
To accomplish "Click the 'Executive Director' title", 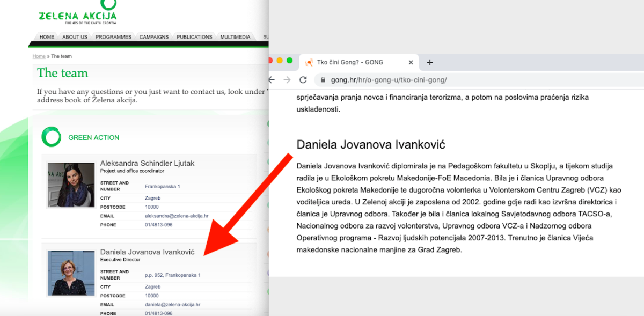I will pyautogui.click(x=120, y=260).
